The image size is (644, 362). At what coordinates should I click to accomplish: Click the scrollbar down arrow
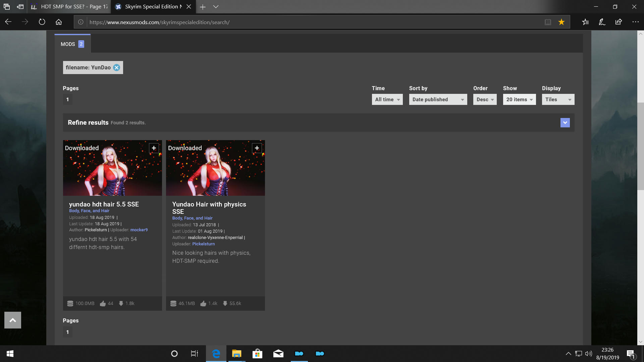641,342
